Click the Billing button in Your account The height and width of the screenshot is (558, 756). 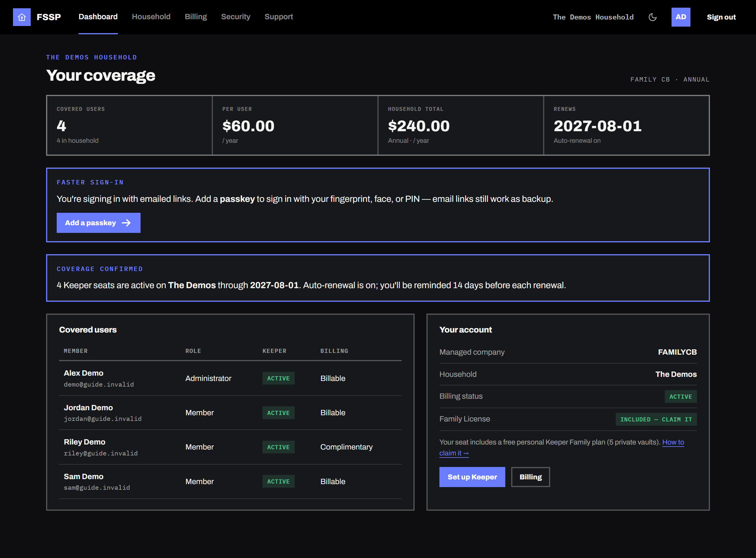pos(530,477)
